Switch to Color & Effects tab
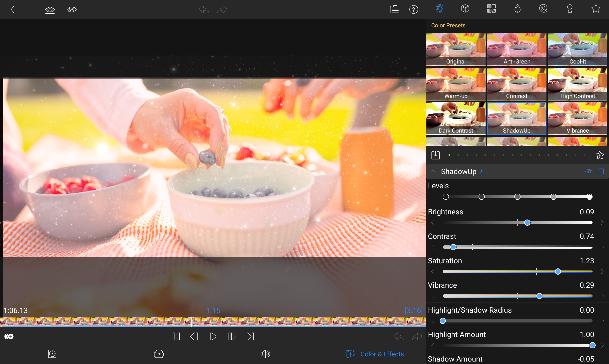609x364 pixels. click(x=375, y=354)
